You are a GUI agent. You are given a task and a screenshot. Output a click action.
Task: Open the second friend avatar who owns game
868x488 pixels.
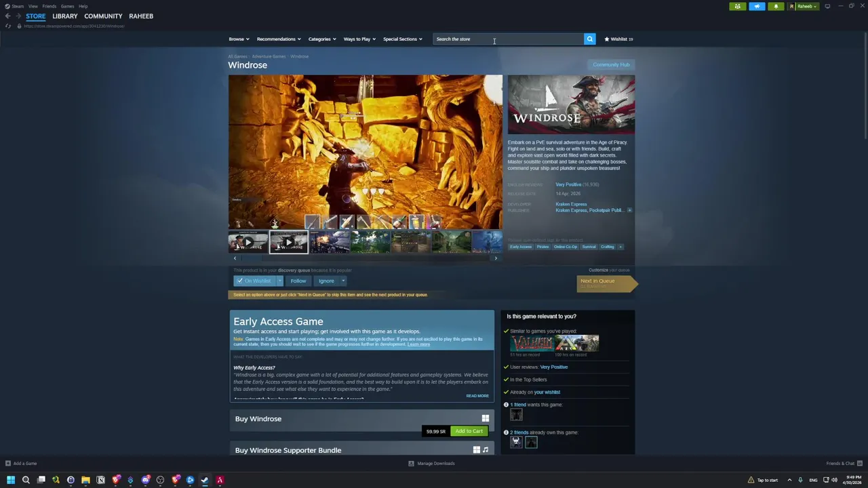click(x=531, y=442)
